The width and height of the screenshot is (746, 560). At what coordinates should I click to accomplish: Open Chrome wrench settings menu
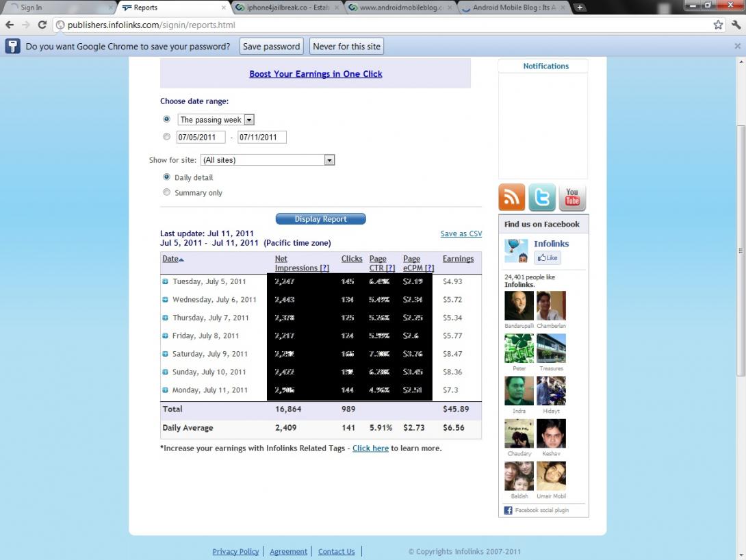(736, 25)
